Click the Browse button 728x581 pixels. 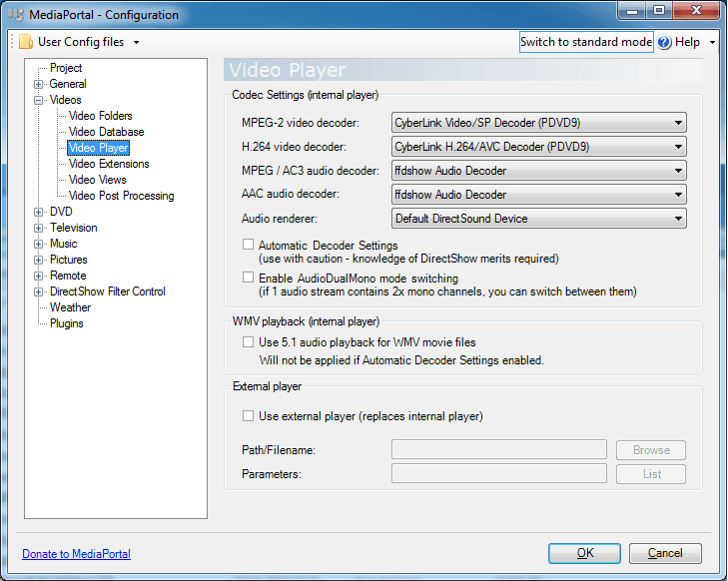pos(651,449)
